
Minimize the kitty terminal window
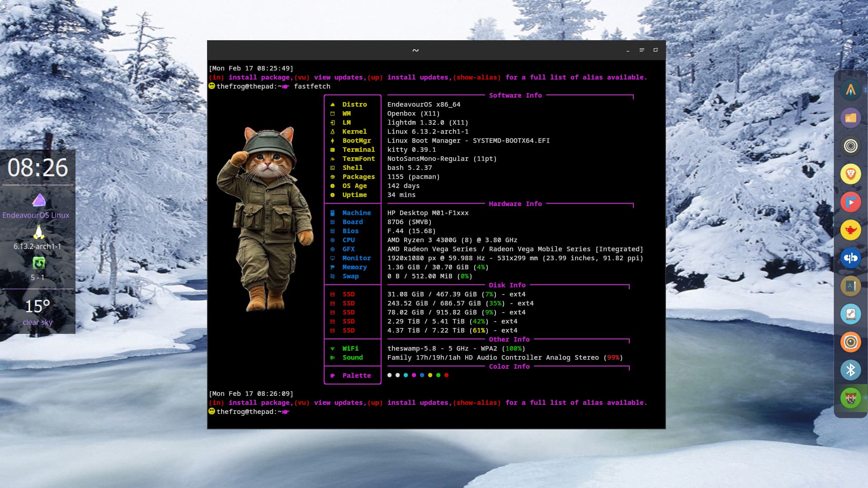coord(627,50)
